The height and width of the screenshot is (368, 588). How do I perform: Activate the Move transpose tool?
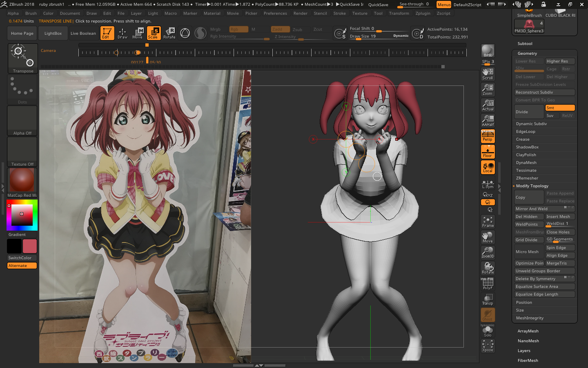138,33
